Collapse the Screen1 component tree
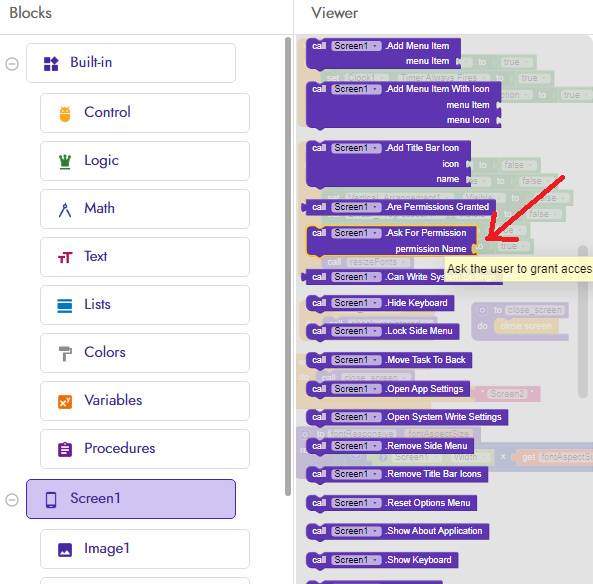Viewport: 593px width, 584px height. 12,500
